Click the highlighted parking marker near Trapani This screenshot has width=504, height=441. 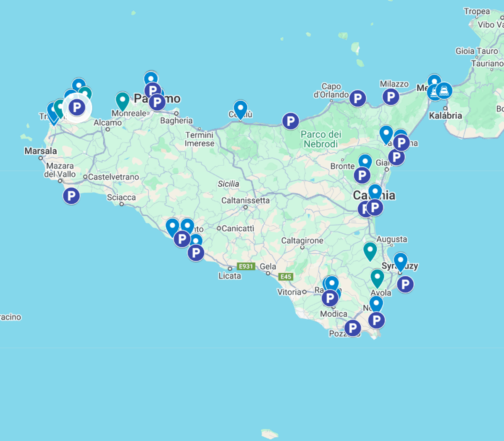click(x=77, y=107)
